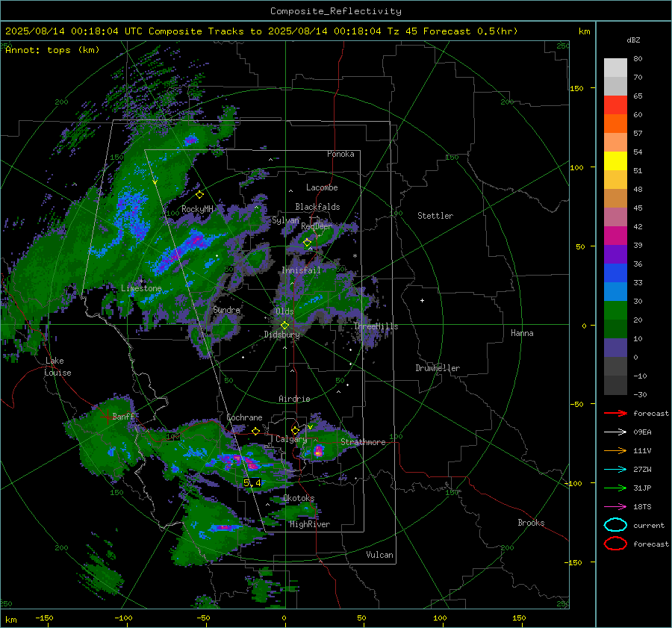Click the Strathmore city label
This screenshot has width=672, height=628.
click(x=363, y=442)
